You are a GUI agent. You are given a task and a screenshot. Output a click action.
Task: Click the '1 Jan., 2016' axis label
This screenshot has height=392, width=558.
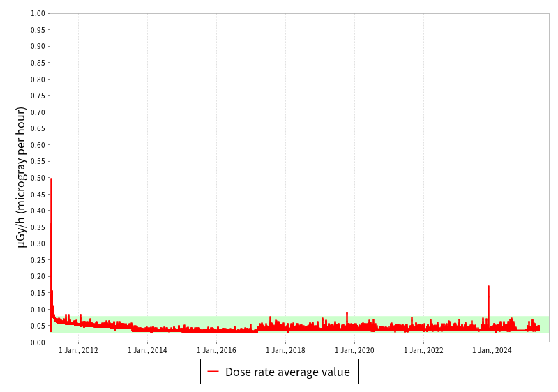click(x=216, y=350)
